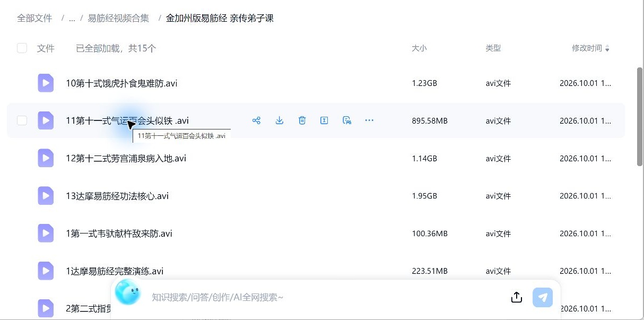644x320 pixels.
Task: Send the query with the paper-plane button
Action: pyautogui.click(x=542, y=297)
